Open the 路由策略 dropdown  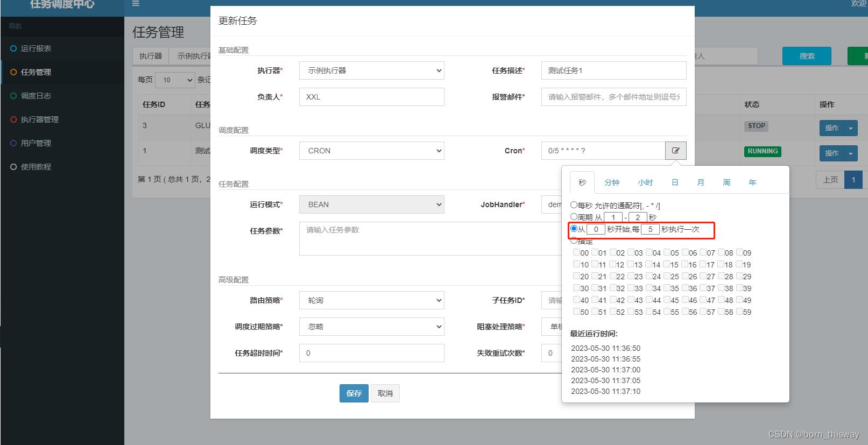pos(372,300)
